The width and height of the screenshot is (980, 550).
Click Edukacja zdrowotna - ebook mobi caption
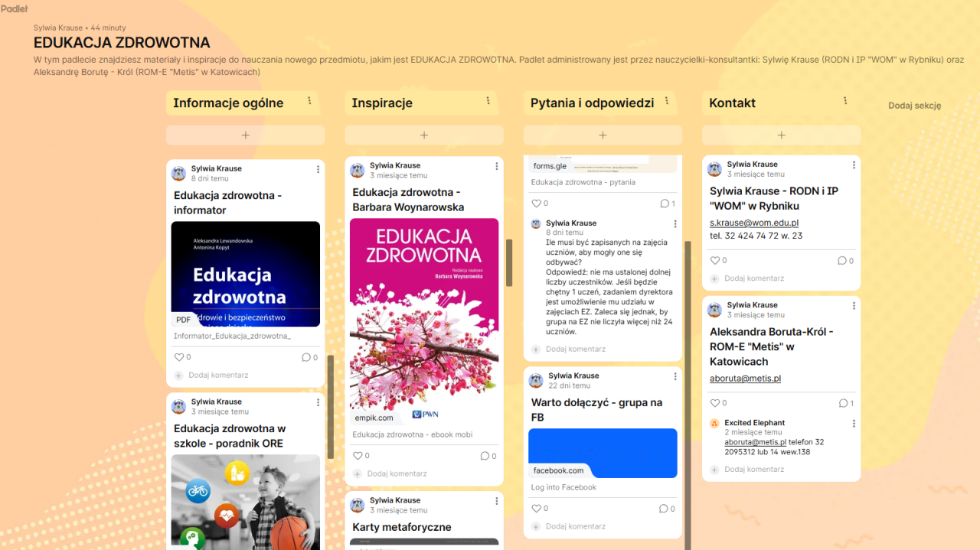(x=413, y=434)
